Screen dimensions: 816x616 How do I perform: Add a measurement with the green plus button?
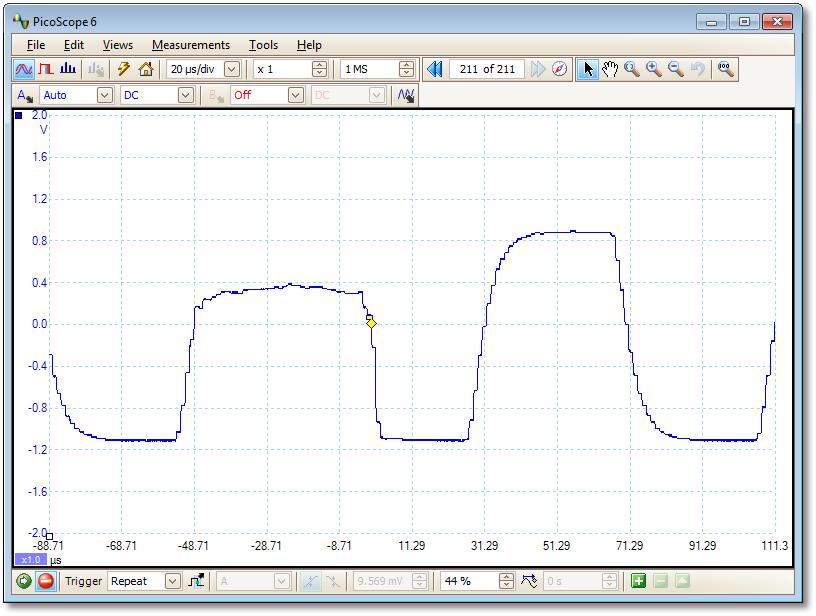639,581
